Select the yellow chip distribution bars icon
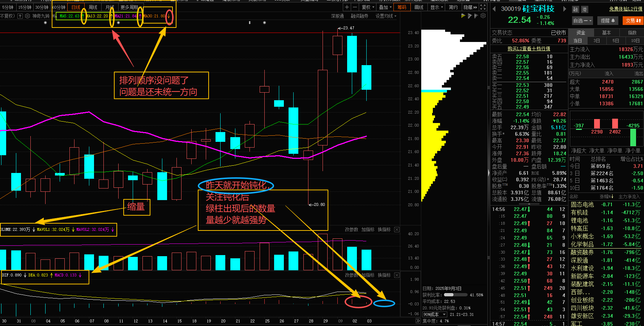 coord(463,16)
